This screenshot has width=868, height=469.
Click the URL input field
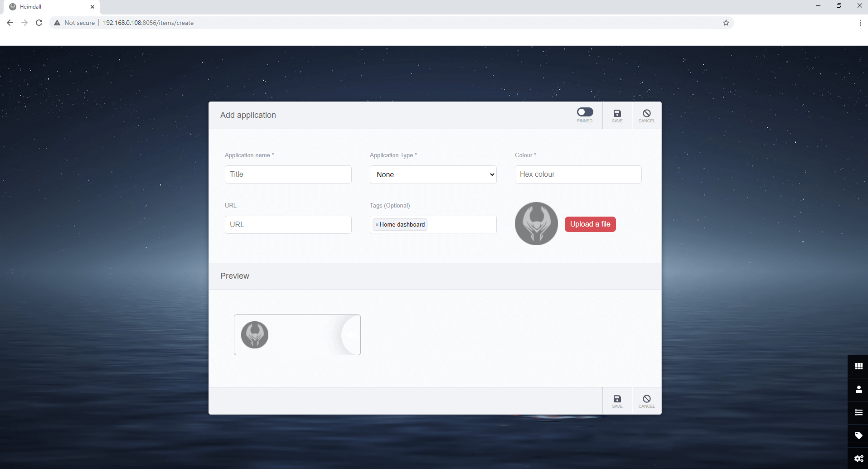tap(288, 225)
